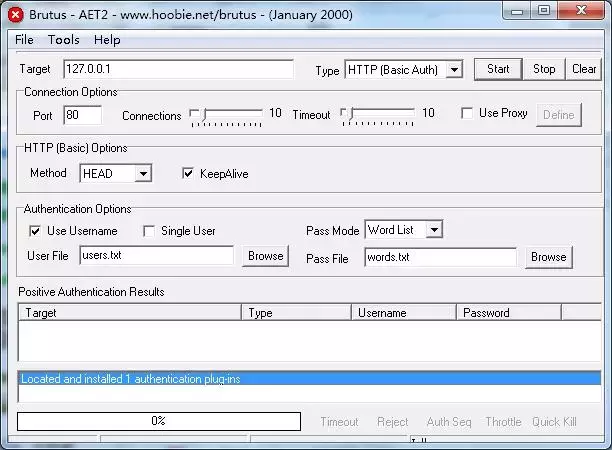
Task: Click the Start button
Action: point(498,69)
